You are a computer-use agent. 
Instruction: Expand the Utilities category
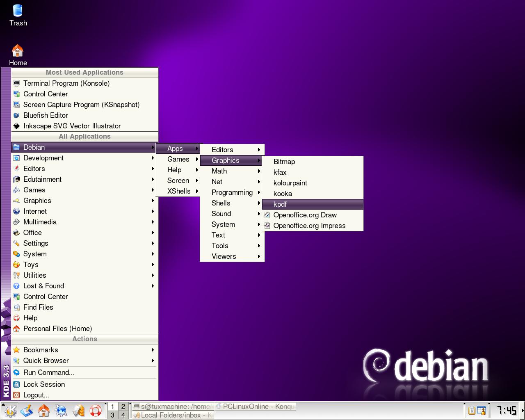(84, 275)
